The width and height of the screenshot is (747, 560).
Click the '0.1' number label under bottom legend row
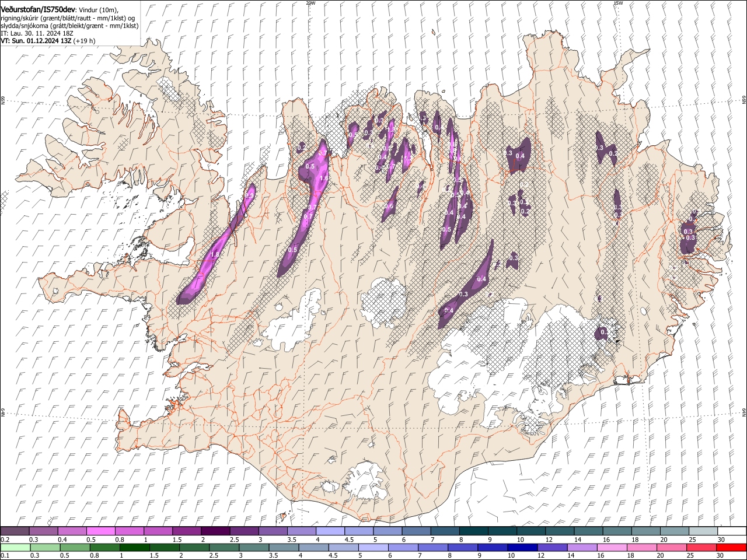[x=5, y=555]
